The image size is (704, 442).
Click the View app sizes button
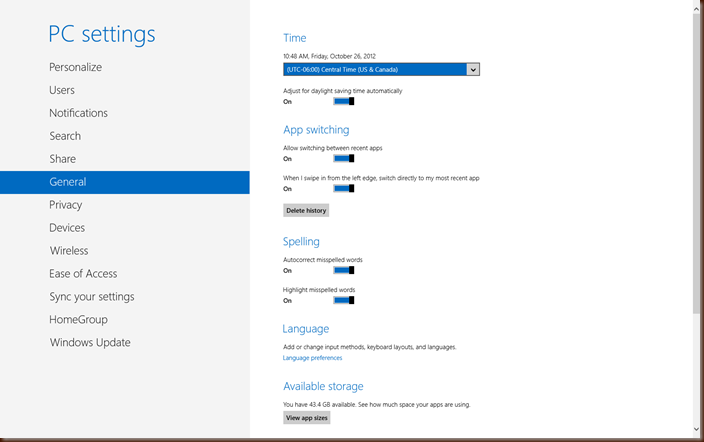pos(307,418)
